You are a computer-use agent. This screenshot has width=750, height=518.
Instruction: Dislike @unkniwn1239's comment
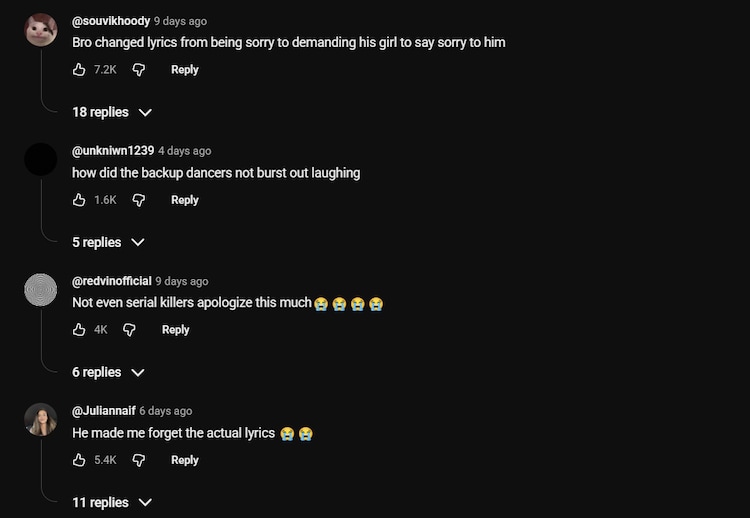click(x=139, y=200)
